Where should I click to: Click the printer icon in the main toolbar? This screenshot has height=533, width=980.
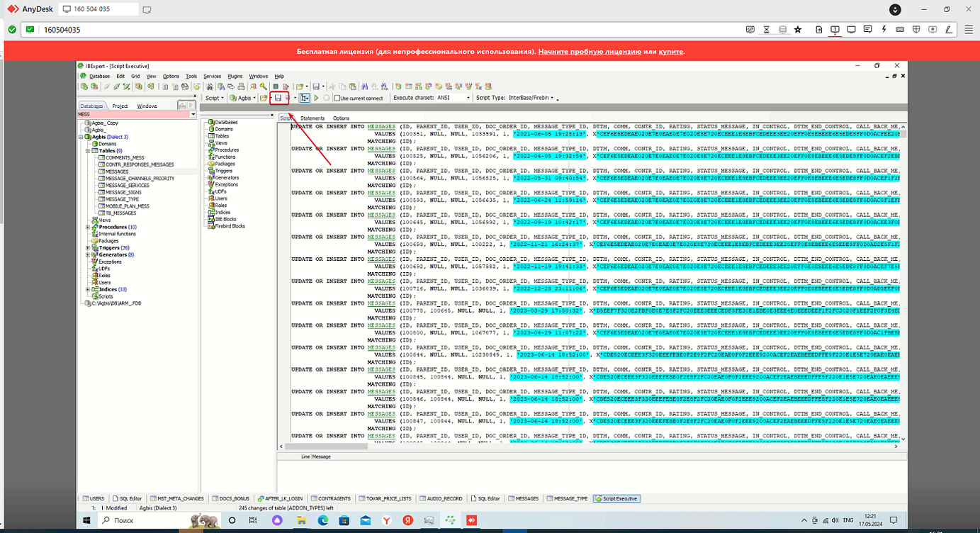241,86
